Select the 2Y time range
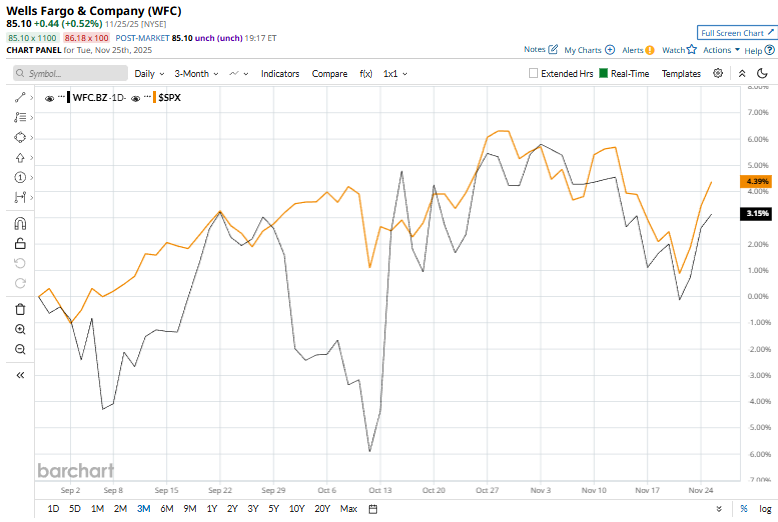Viewport: 778px width, 522px height. 232,509
